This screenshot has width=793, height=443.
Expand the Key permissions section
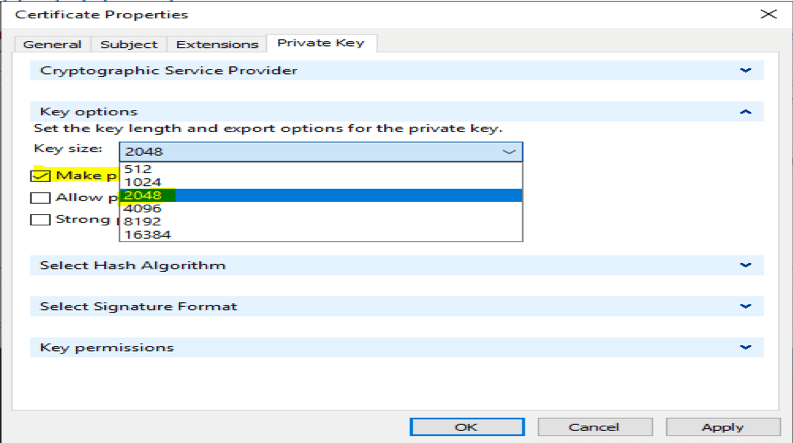coord(744,347)
